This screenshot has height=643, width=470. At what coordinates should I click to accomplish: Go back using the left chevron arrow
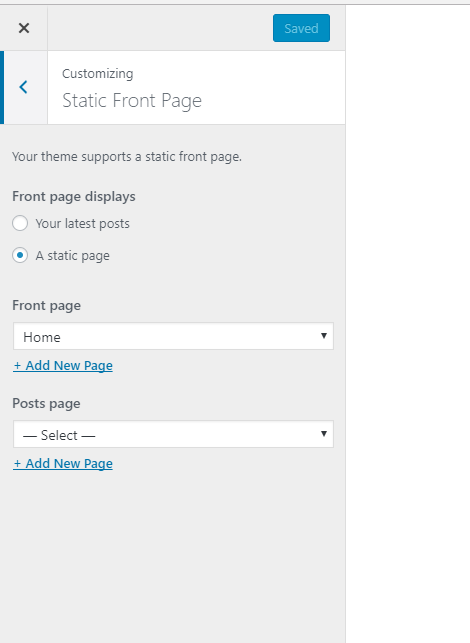point(24,87)
